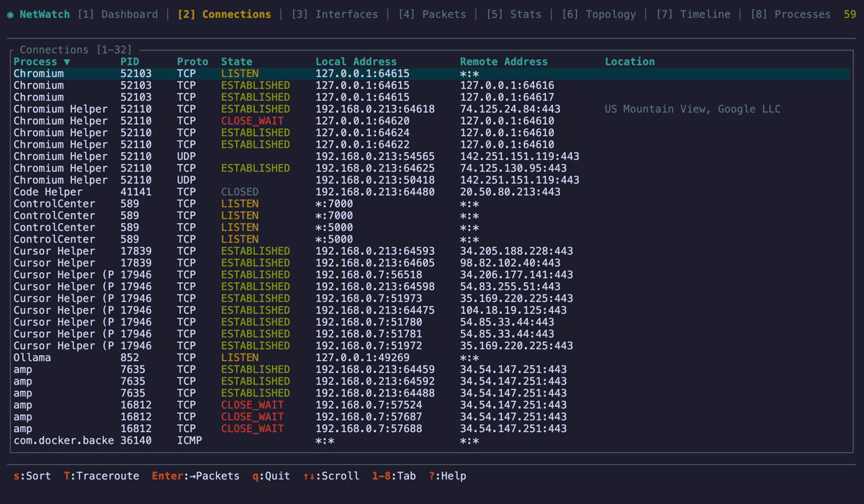This screenshot has height=504, width=864.
Task: Click the green NetWatch status indicator
Action: [x=9, y=14]
